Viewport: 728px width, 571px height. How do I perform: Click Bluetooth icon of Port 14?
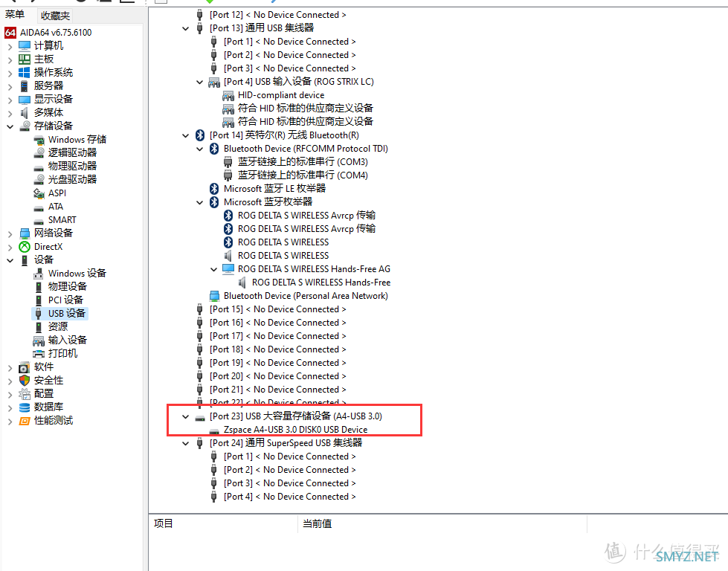click(x=200, y=135)
